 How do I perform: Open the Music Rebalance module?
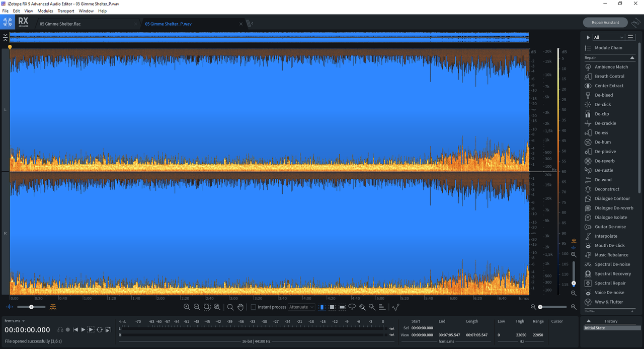(607, 255)
